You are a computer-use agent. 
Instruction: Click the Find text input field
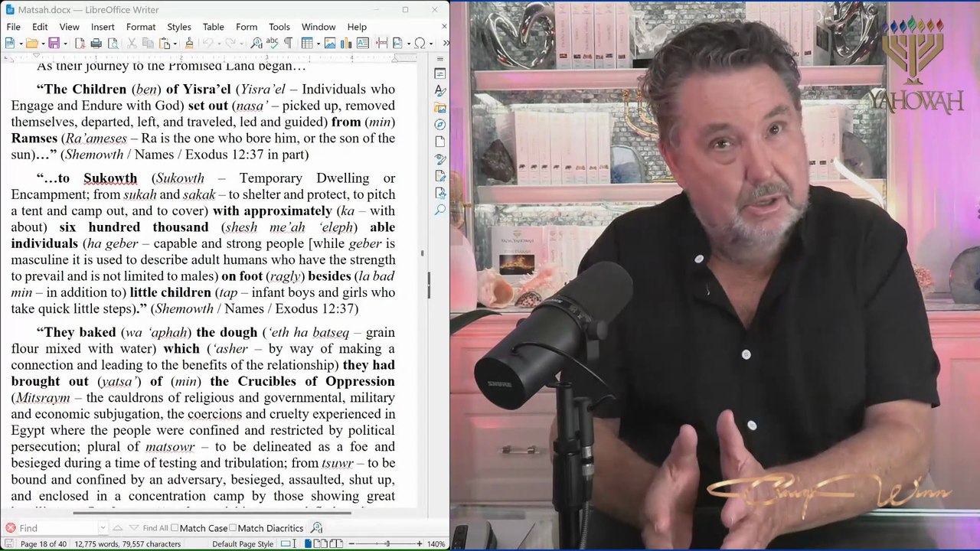pyautogui.click(x=58, y=528)
